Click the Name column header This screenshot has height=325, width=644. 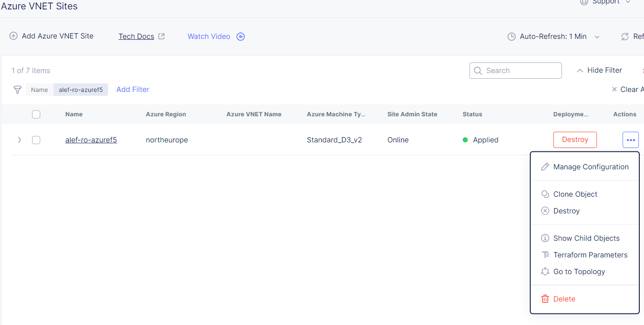point(74,114)
